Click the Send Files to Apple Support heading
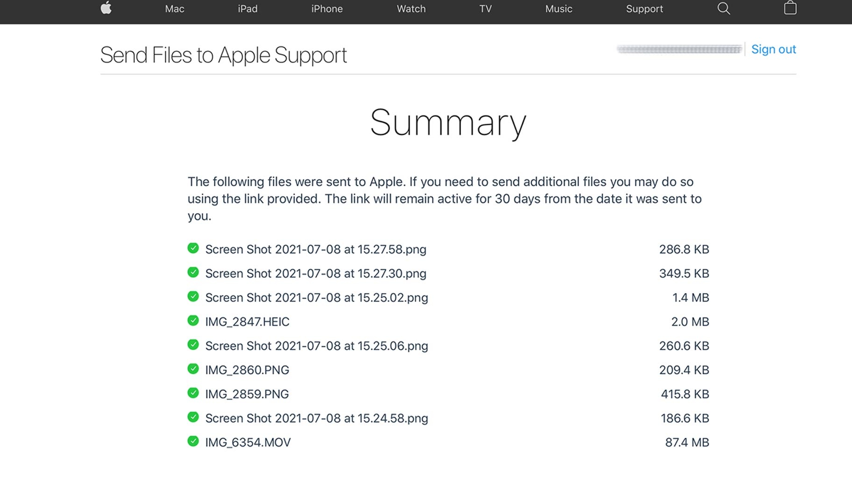The height and width of the screenshot is (504, 852). [x=223, y=55]
